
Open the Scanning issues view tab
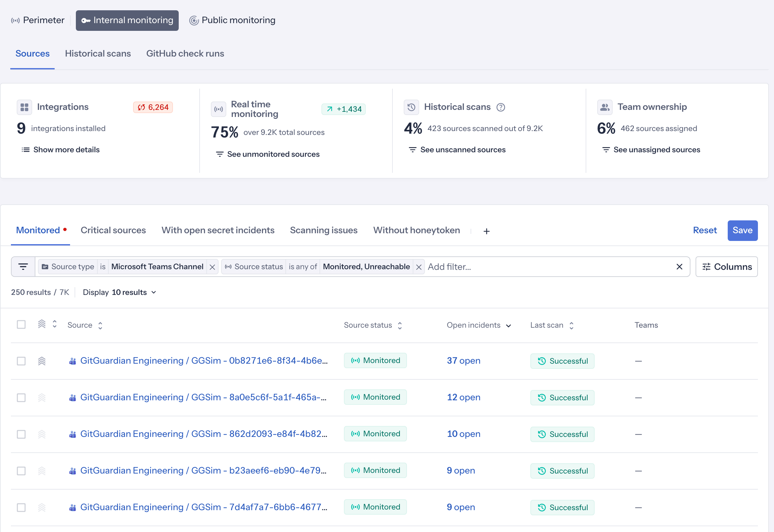323,230
